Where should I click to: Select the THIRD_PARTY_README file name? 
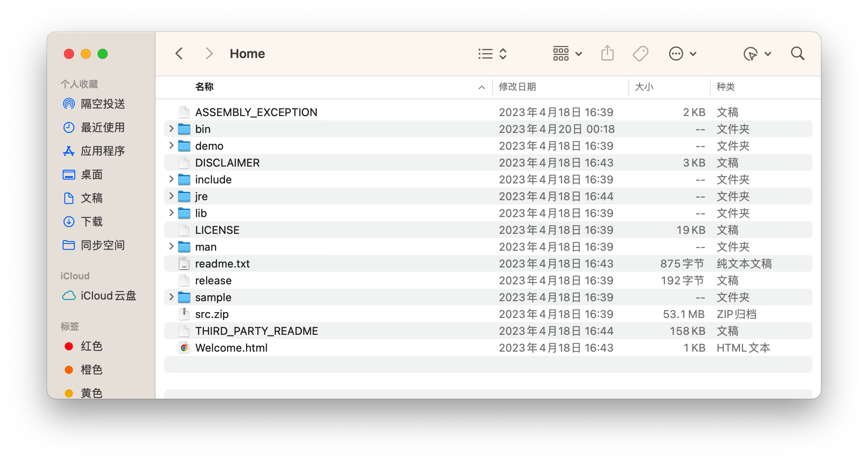click(x=257, y=331)
